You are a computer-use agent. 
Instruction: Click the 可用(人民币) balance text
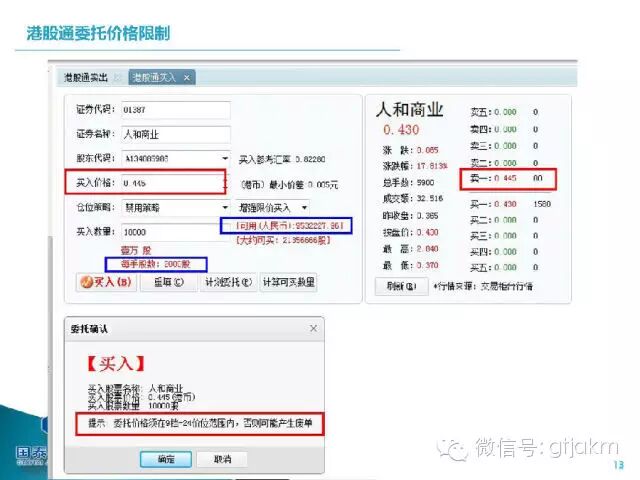coord(289,225)
